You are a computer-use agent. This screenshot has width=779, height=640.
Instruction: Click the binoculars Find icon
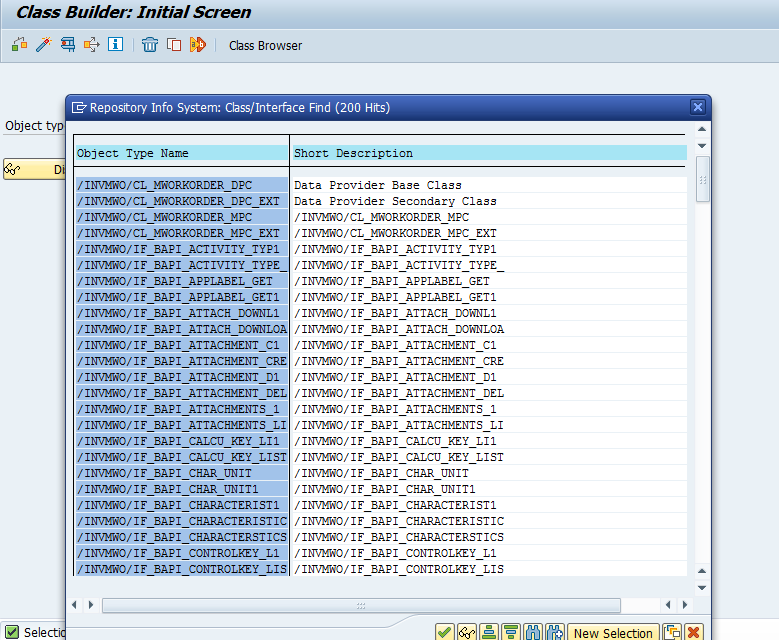point(533,633)
